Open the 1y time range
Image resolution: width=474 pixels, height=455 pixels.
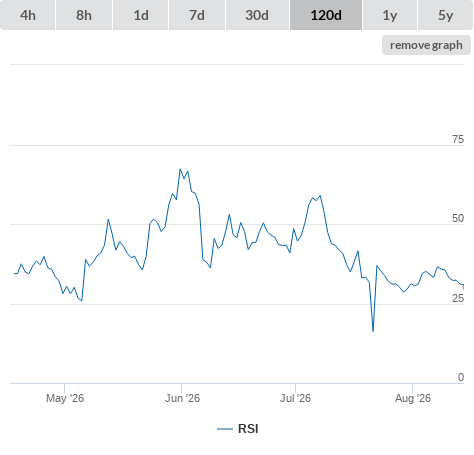tap(390, 15)
